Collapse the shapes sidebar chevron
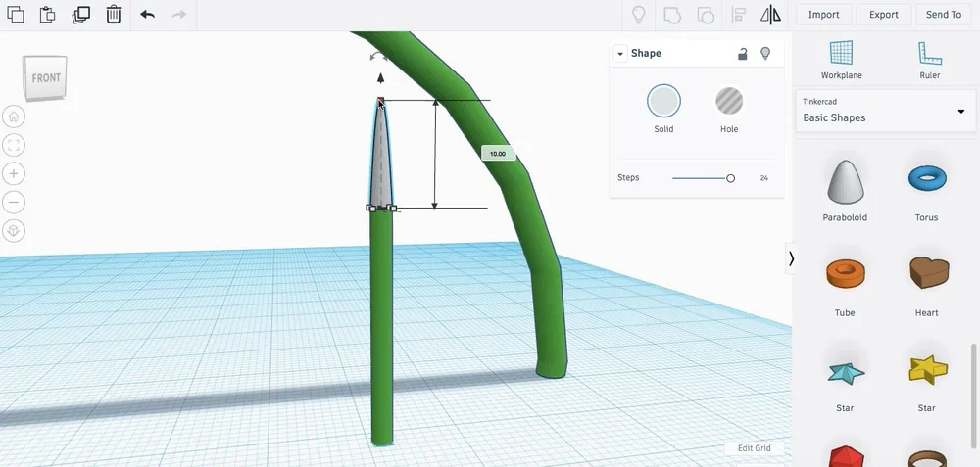The height and width of the screenshot is (467, 980). (x=791, y=258)
